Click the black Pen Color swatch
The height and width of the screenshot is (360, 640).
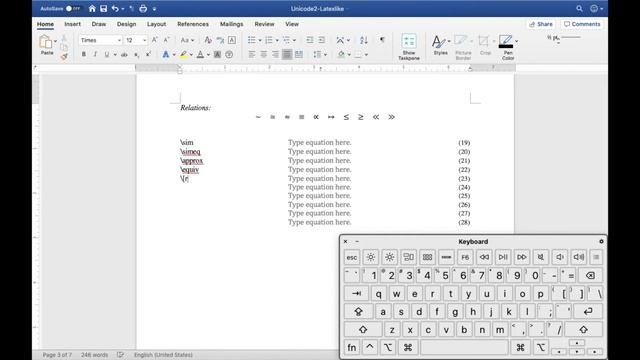[506, 46]
